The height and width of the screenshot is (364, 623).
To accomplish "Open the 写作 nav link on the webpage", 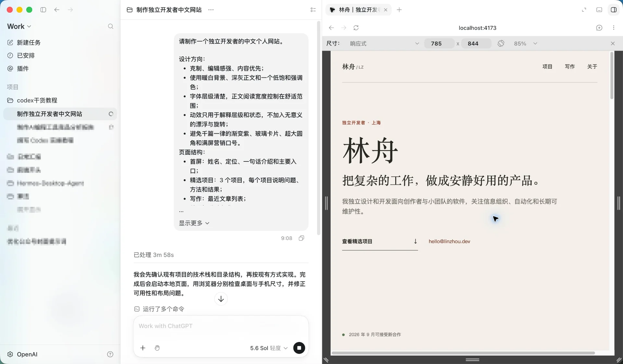I will (x=570, y=66).
